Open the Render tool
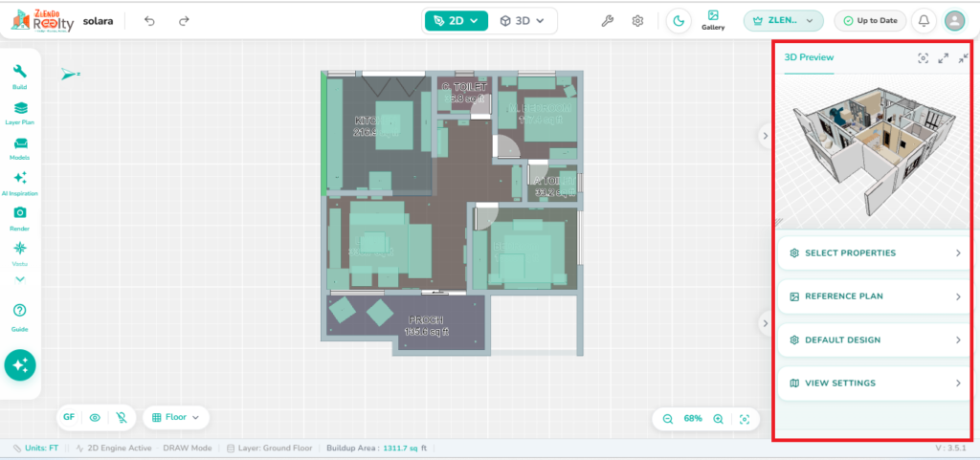Image resolution: width=980 pixels, height=460 pixels. (19, 219)
